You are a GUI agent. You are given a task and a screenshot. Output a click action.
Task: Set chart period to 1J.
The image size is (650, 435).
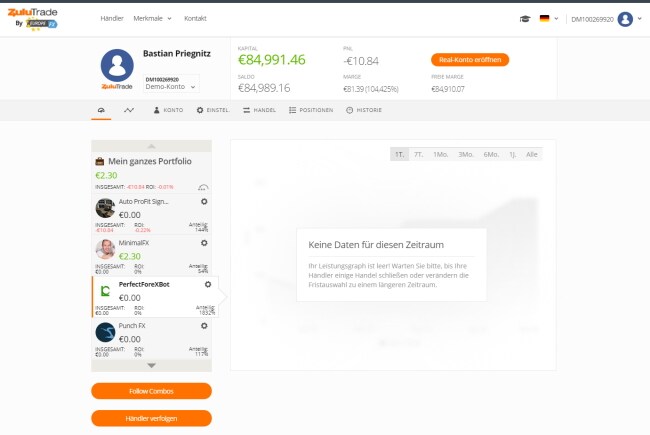click(512, 154)
